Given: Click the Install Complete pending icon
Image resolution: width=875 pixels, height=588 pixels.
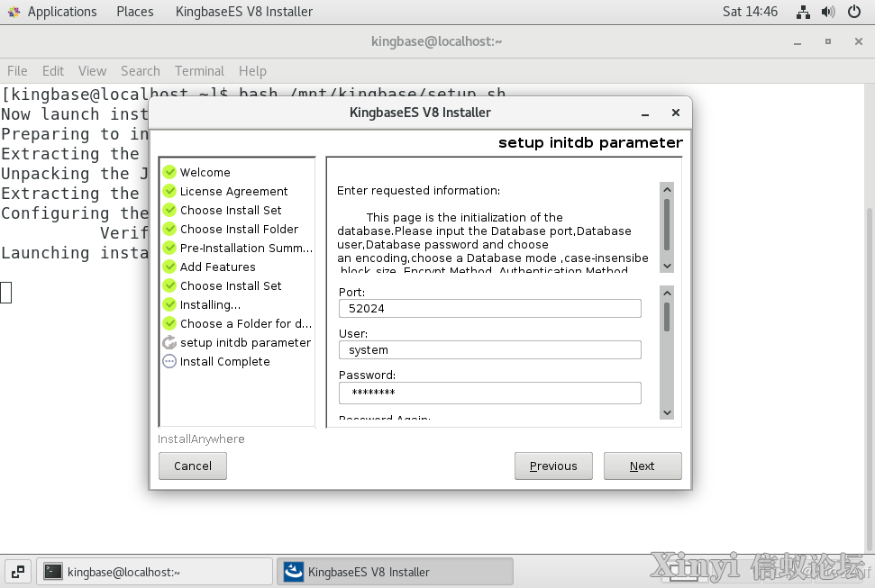Looking at the screenshot, I should (169, 361).
